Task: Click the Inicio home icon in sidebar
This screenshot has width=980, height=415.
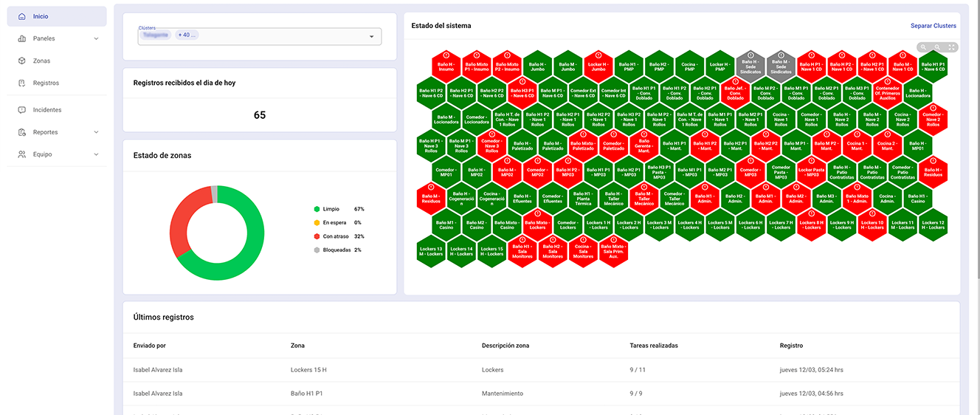Action: click(x=21, y=16)
